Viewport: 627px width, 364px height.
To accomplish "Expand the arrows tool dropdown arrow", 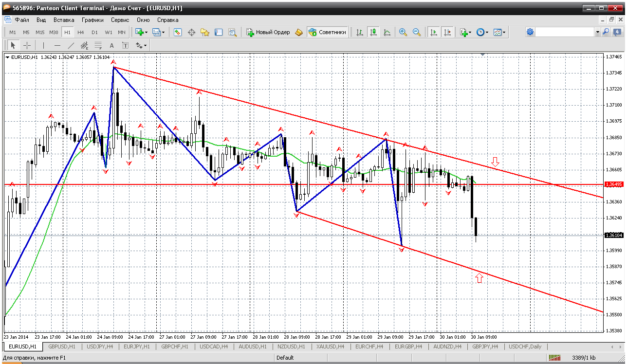I will [145, 45].
